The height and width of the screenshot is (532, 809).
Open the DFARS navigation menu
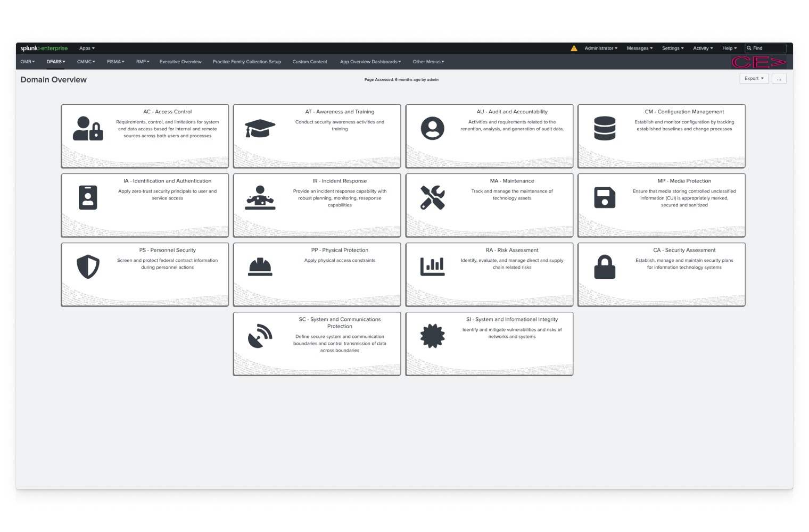(x=55, y=62)
